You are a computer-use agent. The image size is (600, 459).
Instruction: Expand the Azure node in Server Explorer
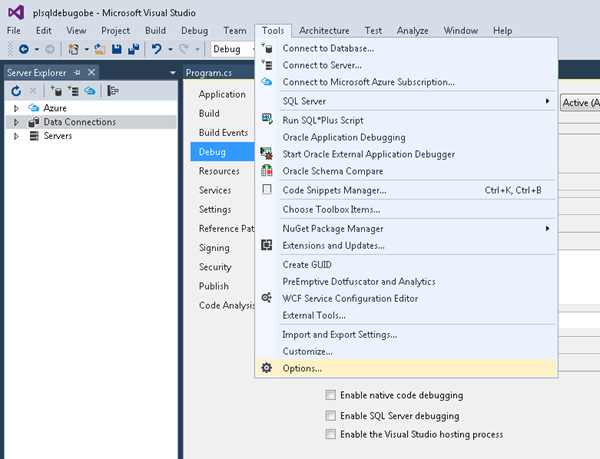click(x=16, y=107)
